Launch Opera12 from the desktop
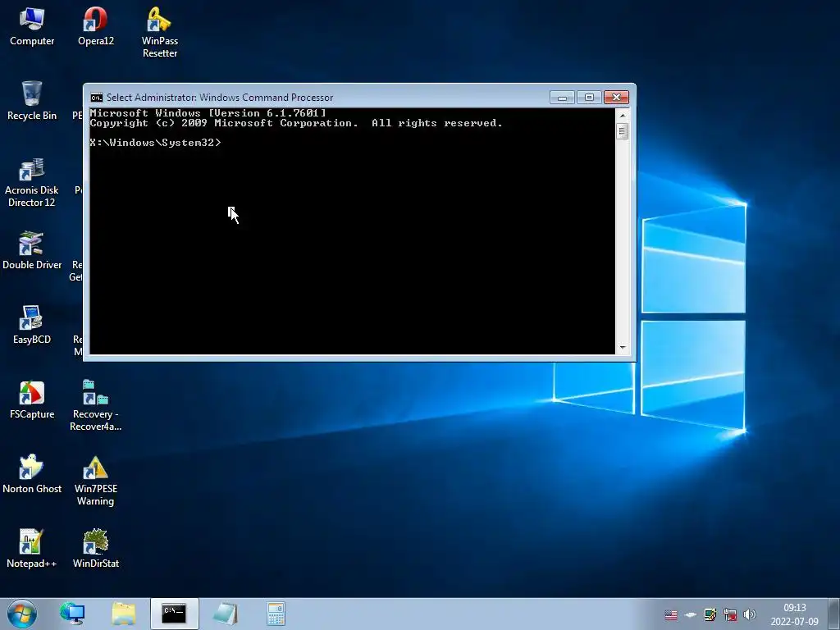The height and width of the screenshot is (630, 840). click(x=95, y=26)
